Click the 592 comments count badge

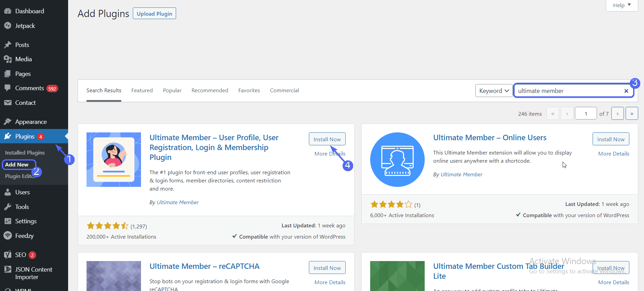tap(52, 88)
